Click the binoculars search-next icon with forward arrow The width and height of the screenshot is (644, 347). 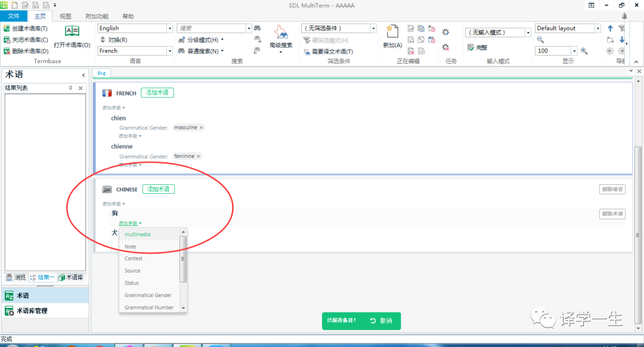(257, 39)
